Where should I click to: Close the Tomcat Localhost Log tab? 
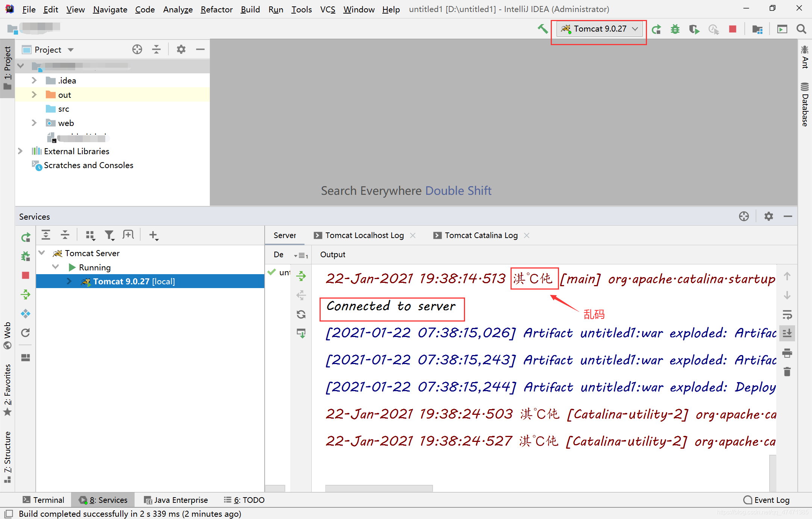click(413, 235)
